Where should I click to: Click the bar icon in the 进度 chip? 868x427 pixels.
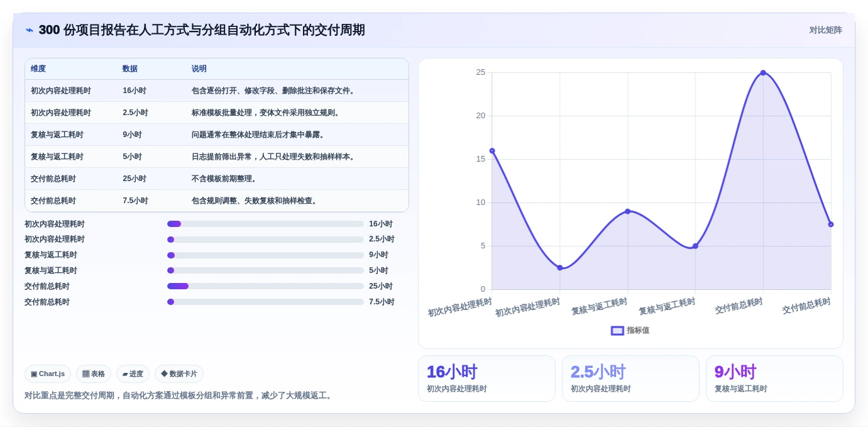pos(125,374)
